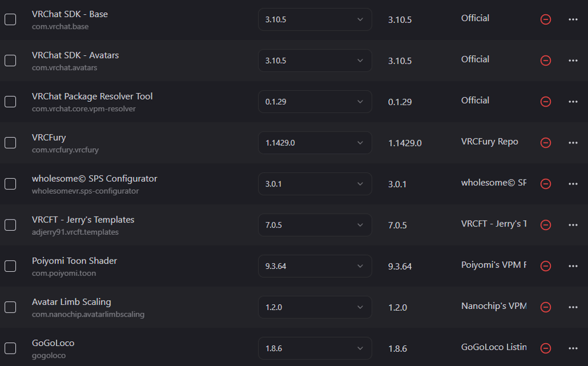Image resolution: width=588 pixels, height=366 pixels.
Task: Tick the VRChat SDK - Base checkbox
Action: [x=10, y=19]
